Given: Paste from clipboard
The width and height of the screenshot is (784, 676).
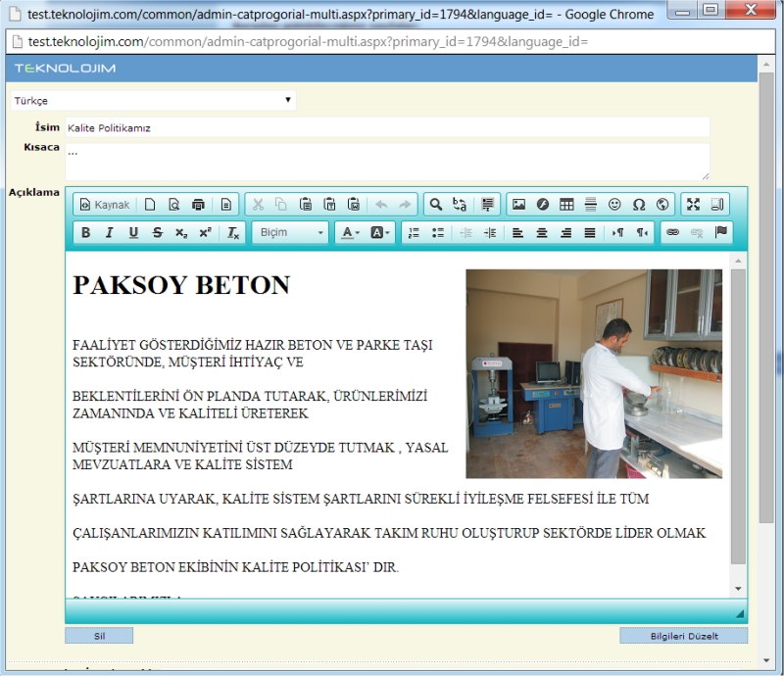Looking at the screenshot, I should pos(306,205).
